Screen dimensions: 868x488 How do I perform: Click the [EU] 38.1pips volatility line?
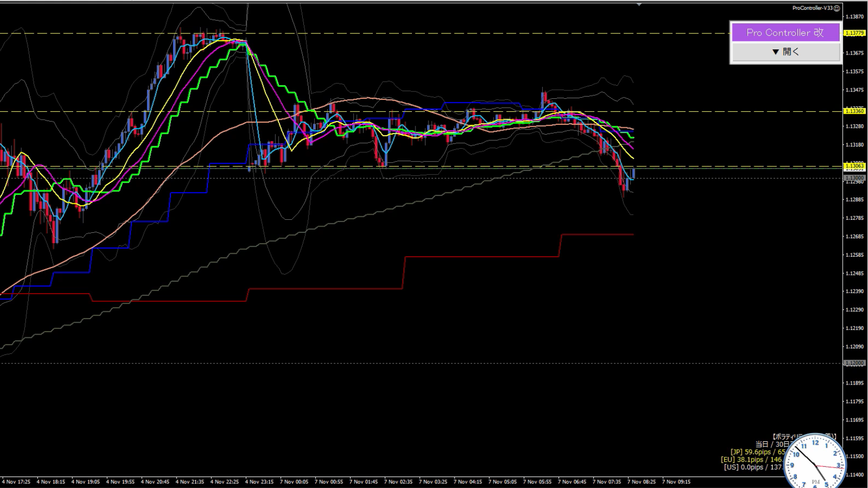tap(753, 460)
